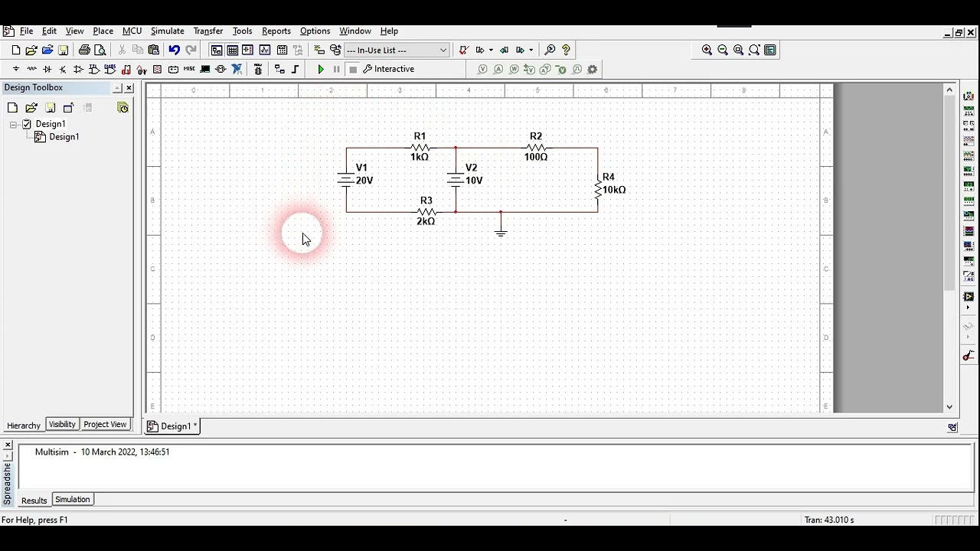Switch to the Hierarchy tab
The width and height of the screenshot is (980, 551).
click(x=24, y=425)
